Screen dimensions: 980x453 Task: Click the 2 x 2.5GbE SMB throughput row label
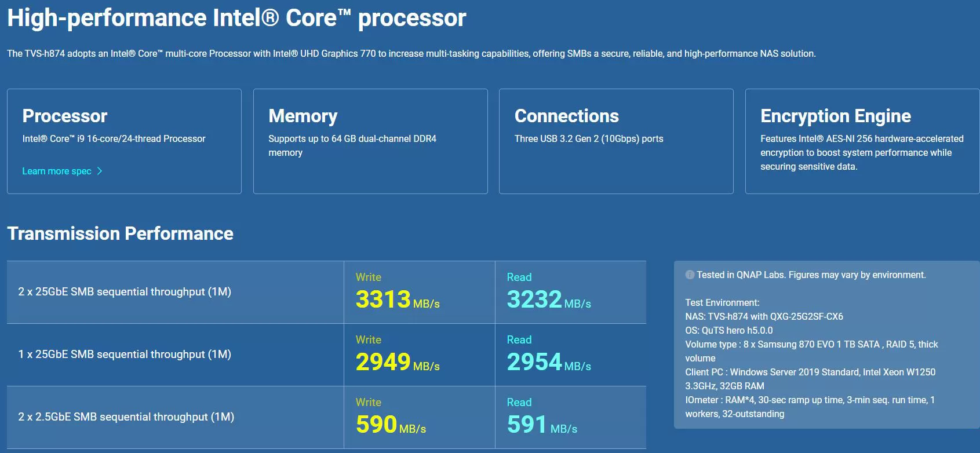coord(126,417)
